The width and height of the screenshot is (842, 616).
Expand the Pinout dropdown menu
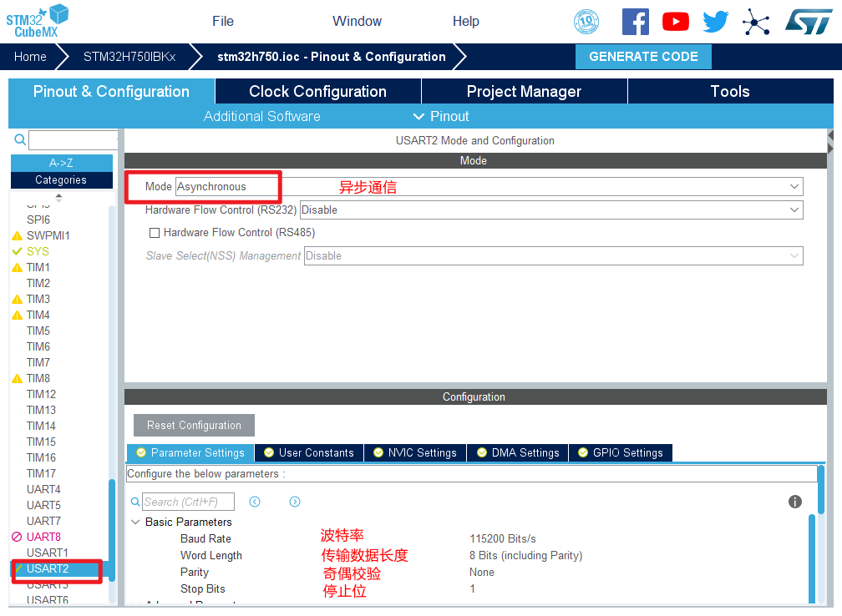[x=441, y=116]
